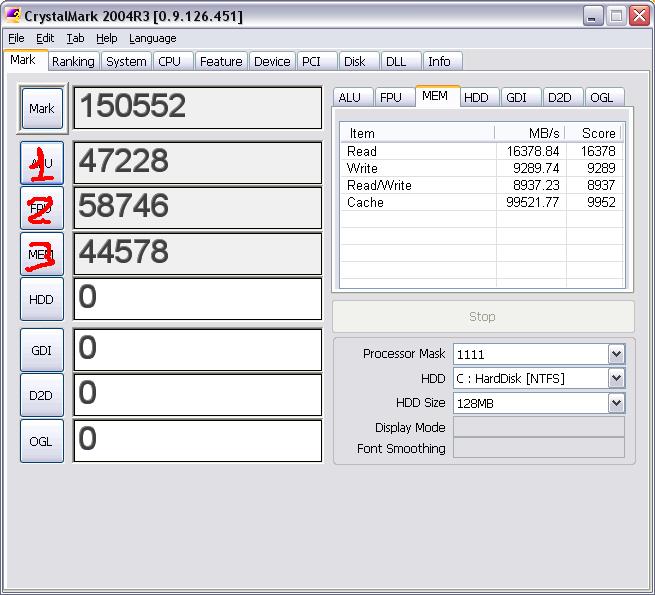This screenshot has width=655, height=595.
Task: Launch the D2D benchmark test
Action: (41, 395)
